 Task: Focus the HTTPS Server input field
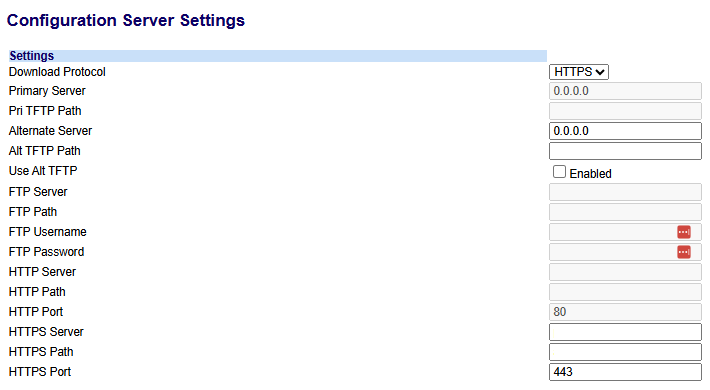(x=625, y=332)
